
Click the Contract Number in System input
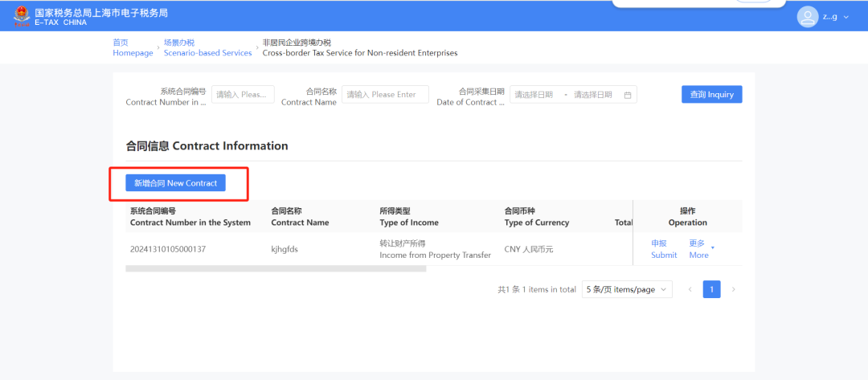point(243,95)
